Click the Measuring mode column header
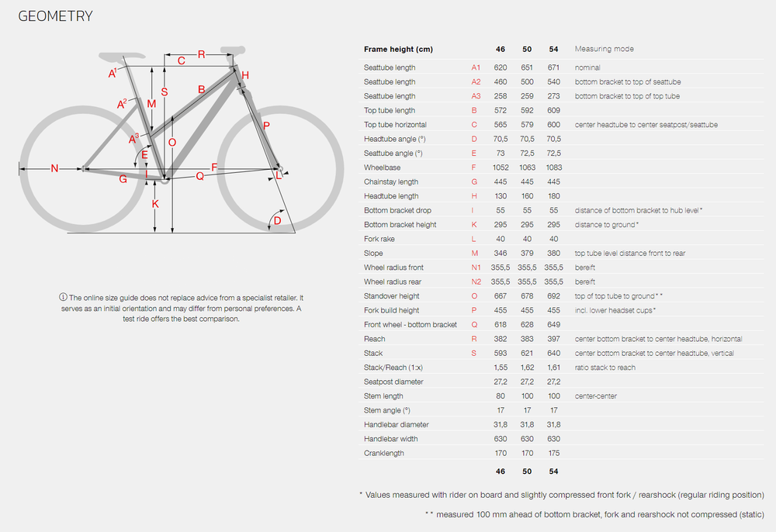Viewport: 776px width, 532px height. pyautogui.click(x=604, y=49)
